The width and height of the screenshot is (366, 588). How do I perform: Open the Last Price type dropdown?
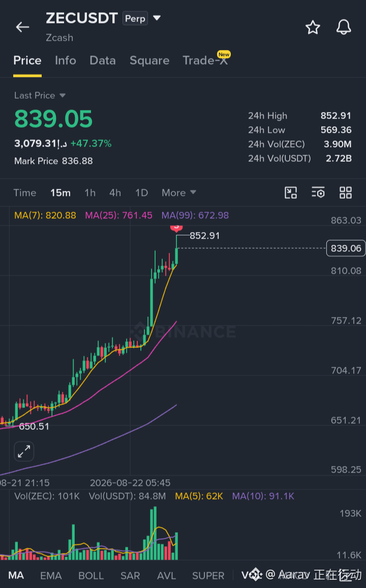point(62,96)
